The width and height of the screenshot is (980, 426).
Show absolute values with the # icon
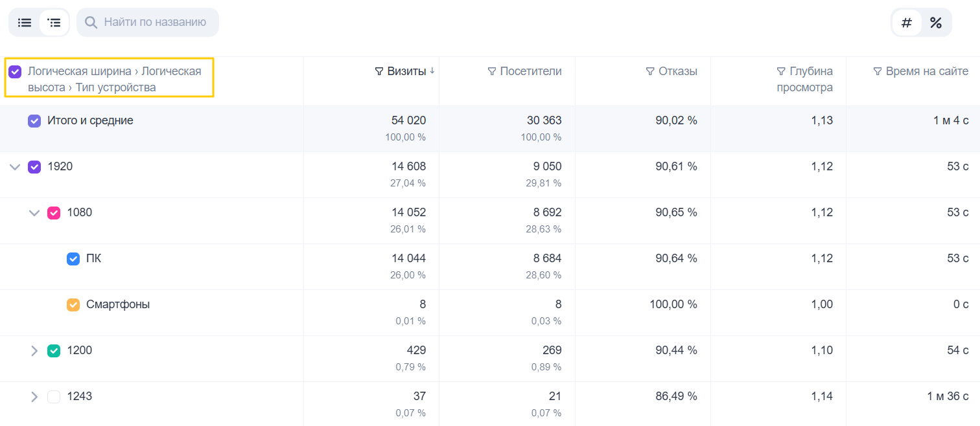(907, 23)
